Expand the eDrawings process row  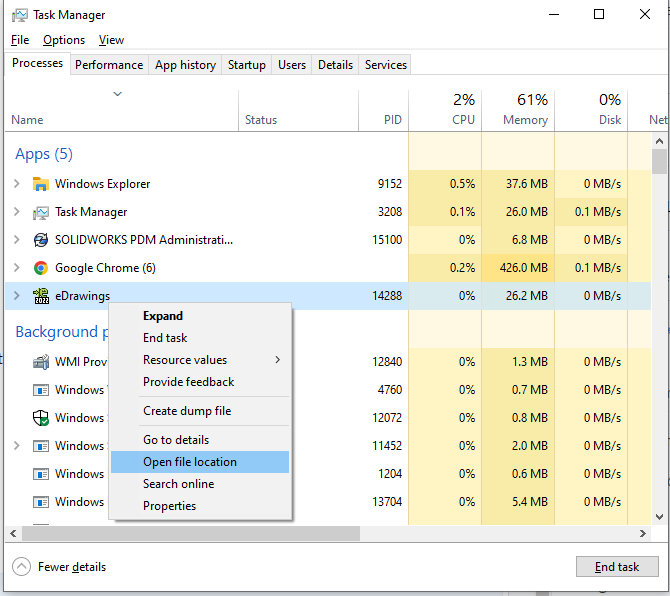click(17, 296)
